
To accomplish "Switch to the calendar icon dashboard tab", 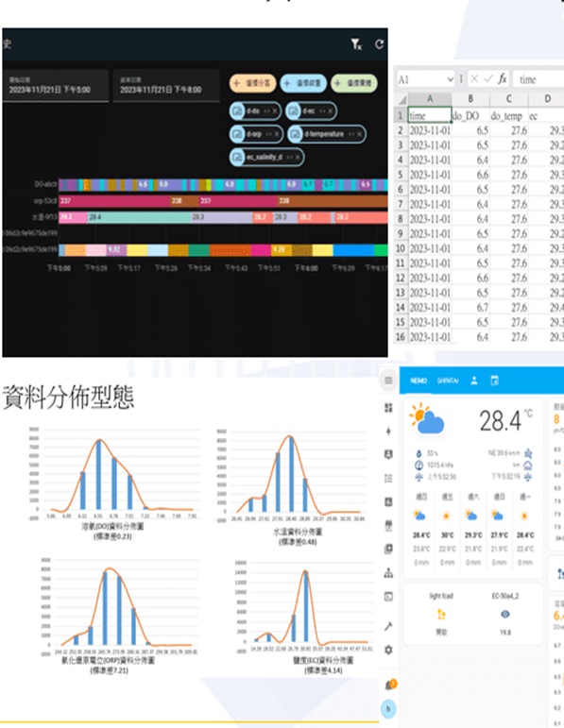I will point(495,381).
